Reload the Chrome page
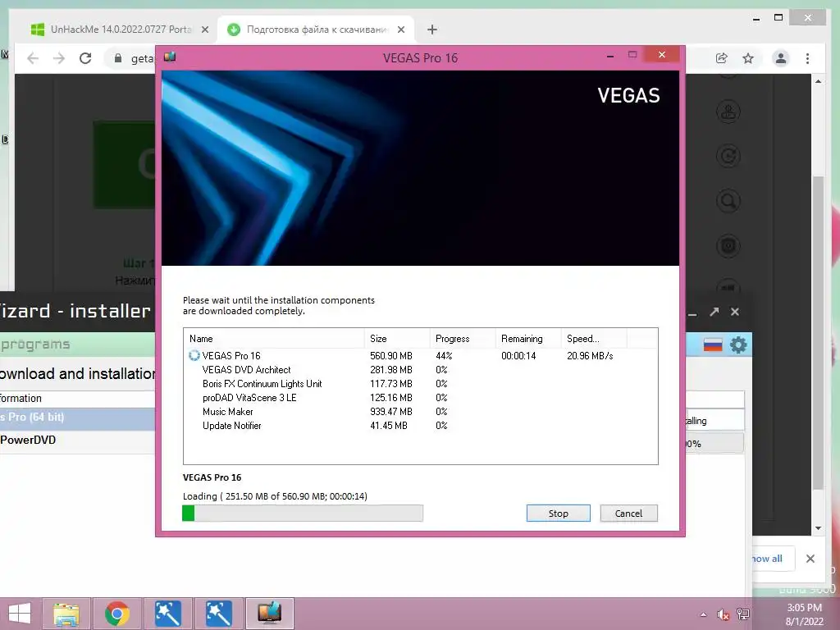This screenshot has width=840, height=630. point(85,58)
